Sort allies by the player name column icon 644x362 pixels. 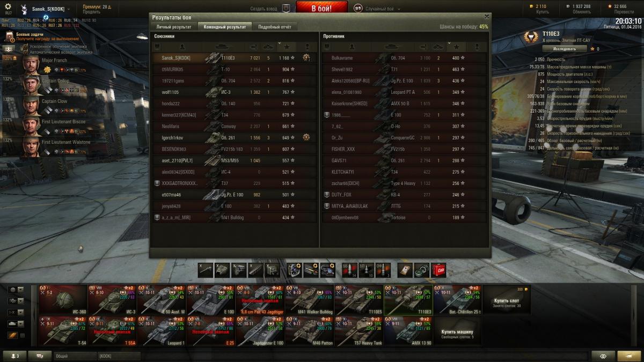(182, 47)
